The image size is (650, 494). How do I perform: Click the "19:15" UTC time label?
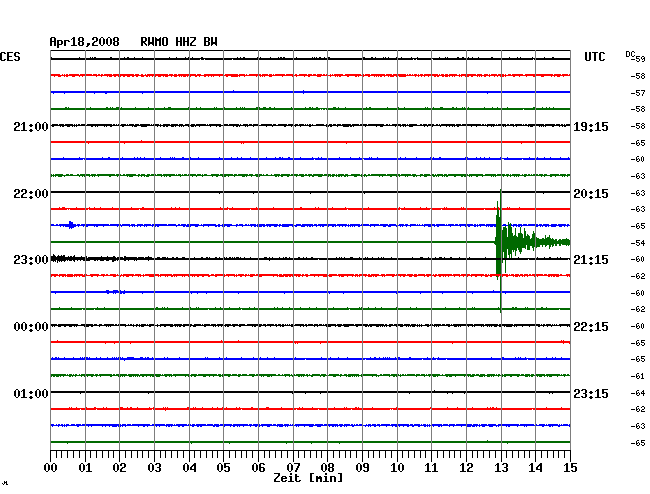click(591, 127)
